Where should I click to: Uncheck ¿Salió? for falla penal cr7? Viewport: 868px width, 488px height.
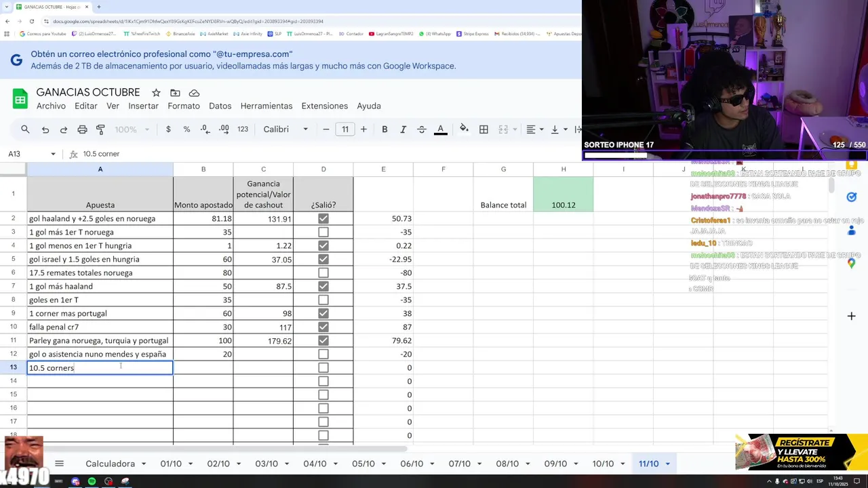click(x=323, y=327)
